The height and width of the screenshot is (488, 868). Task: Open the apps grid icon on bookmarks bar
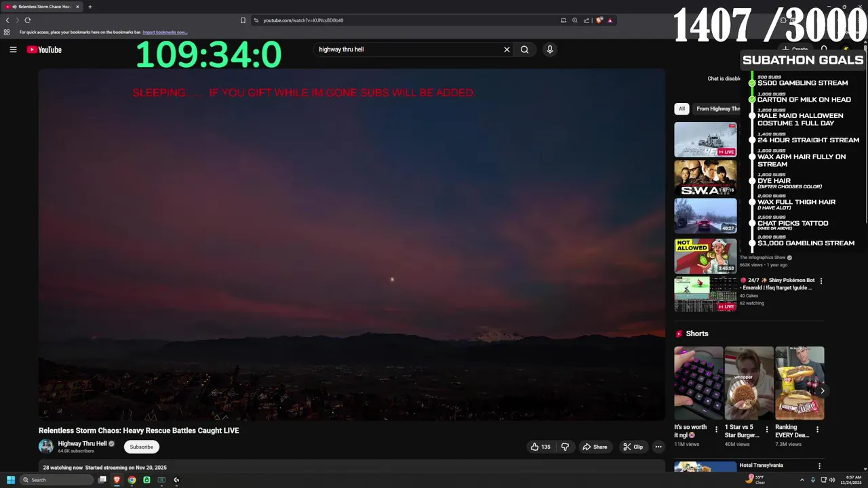7,32
